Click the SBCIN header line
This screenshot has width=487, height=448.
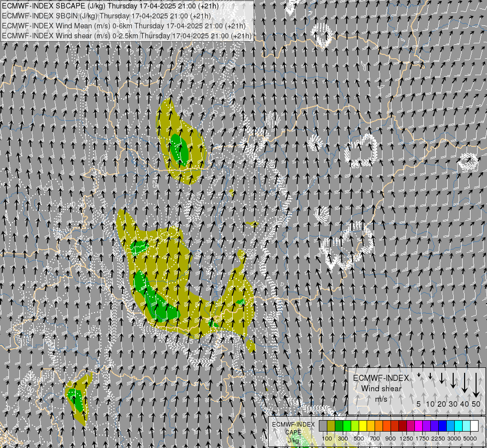pos(106,16)
